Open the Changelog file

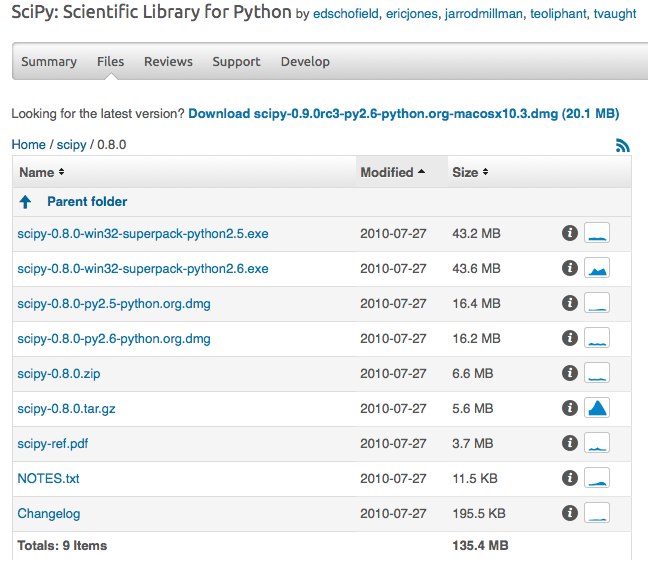49,514
